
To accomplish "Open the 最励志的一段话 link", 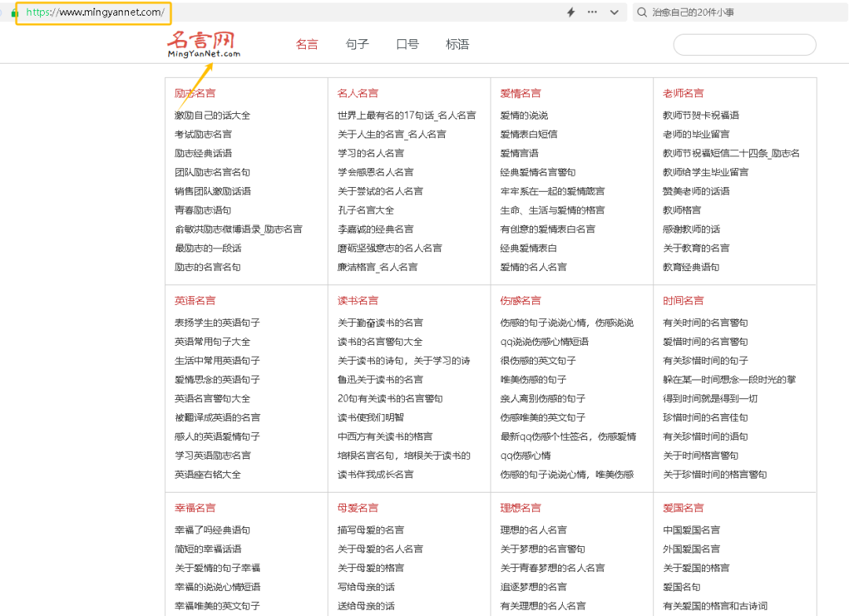I will click(x=208, y=248).
